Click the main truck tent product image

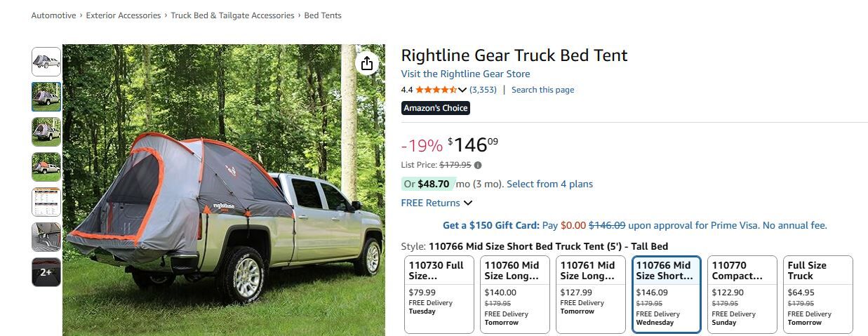pyautogui.click(x=223, y=189)
